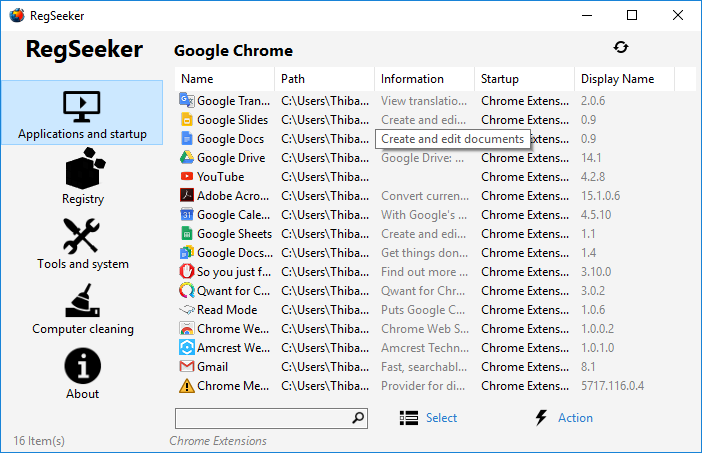The height and width of the screenshot is (453, 702).
Task: Click the Google Translate extension icon
Action: [187, 100]
